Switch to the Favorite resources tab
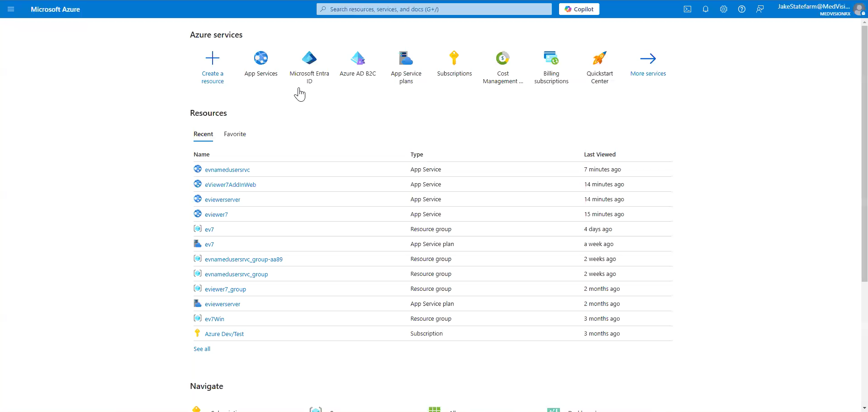The image size is (868, 412). click(x=234, y=134)
